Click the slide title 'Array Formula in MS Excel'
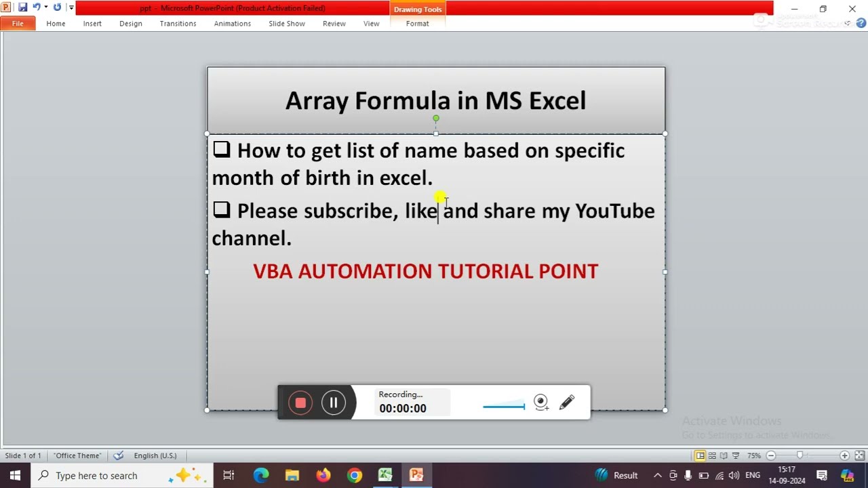Screen dimensions: 868x488 pyautogui.click(x=435, y=100)
